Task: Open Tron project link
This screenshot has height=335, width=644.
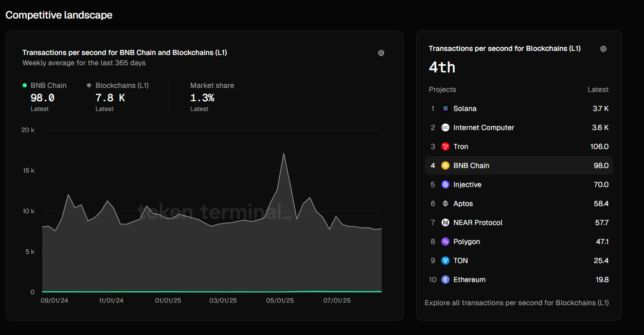Action: coord(461,146)
